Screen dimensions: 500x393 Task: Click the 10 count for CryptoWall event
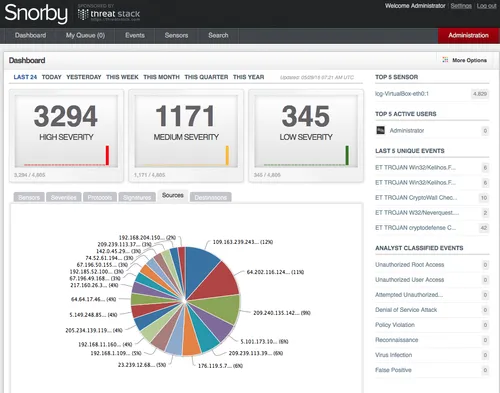click(x=484, y=198)
